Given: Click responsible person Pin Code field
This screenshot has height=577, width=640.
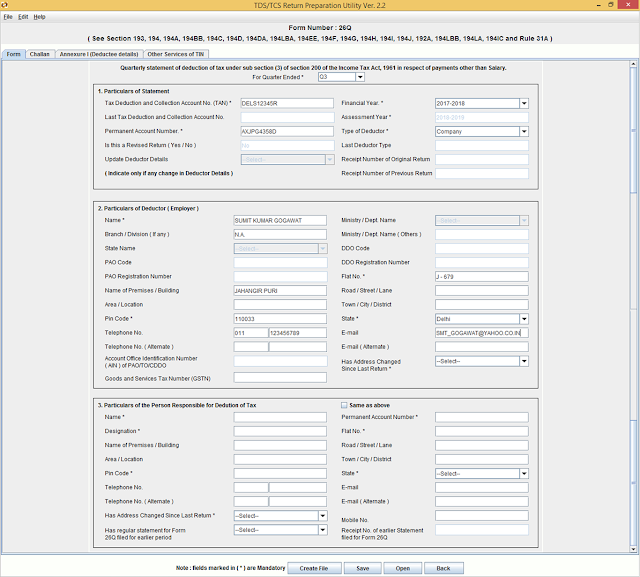Looking at the screenshot, I should click(x=280, y=474).
